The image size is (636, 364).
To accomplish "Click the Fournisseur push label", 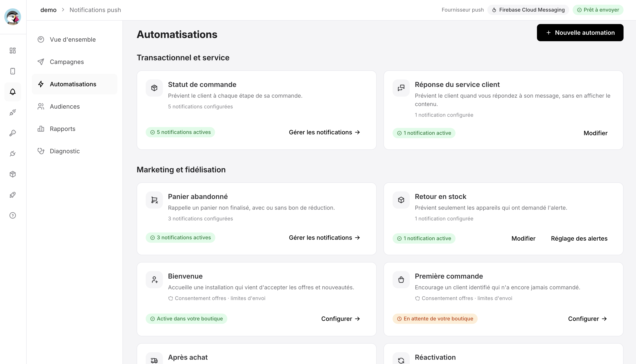I will [463, 10].
